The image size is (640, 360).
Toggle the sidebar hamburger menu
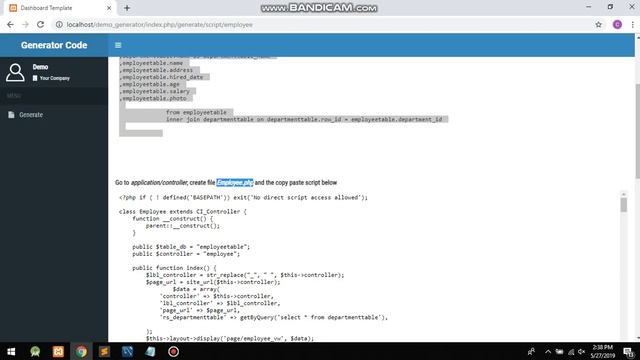tap(118, 45)
